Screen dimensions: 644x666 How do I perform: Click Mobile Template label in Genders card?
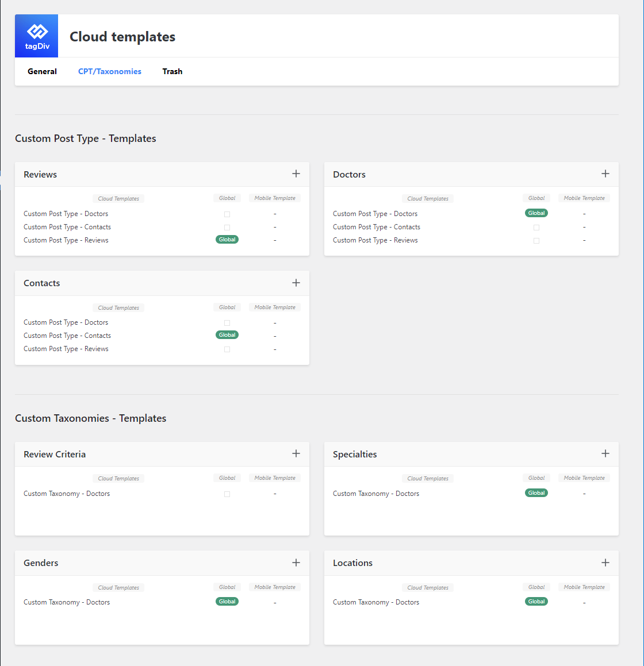[275, 587]
